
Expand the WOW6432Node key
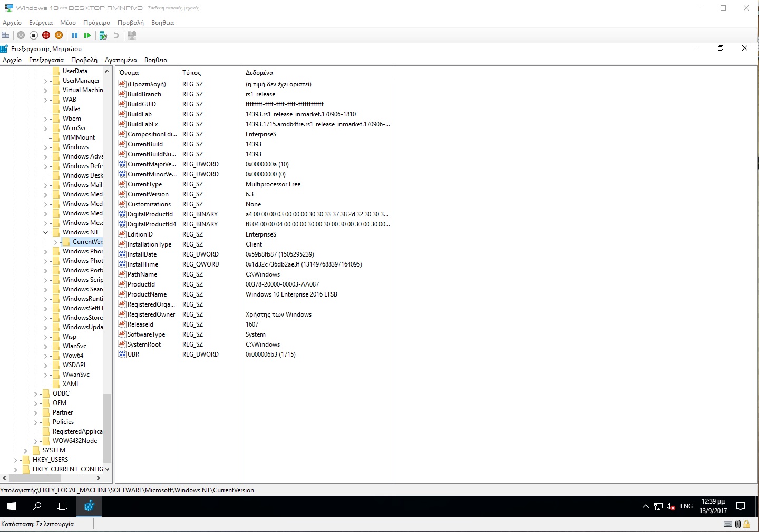click(x=36, y=441)
